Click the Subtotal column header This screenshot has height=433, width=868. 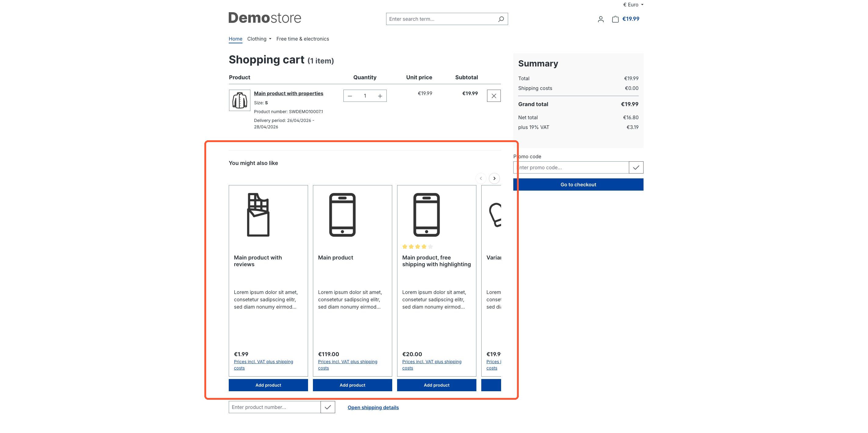466,77
